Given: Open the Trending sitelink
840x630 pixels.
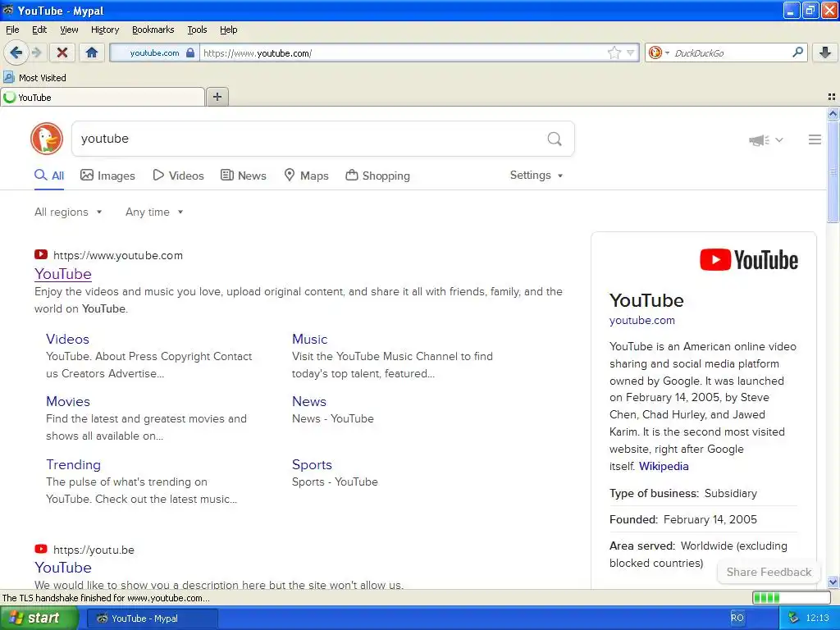Looking at the screenshot, I should pos(73,464).
